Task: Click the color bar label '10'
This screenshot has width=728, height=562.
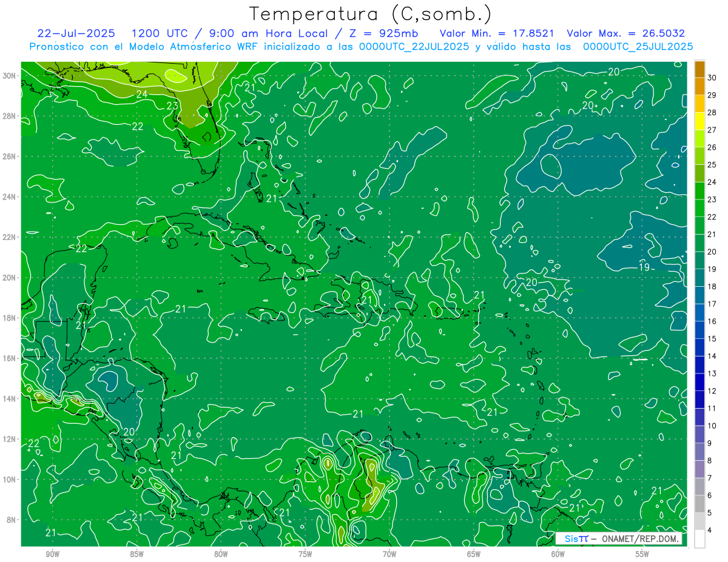Action: 712,426
